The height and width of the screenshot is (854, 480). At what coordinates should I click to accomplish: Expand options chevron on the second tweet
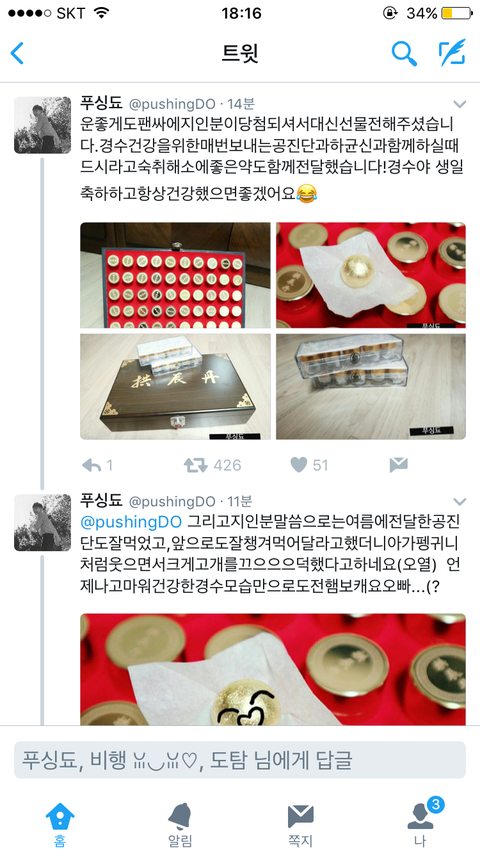point(460,502)
